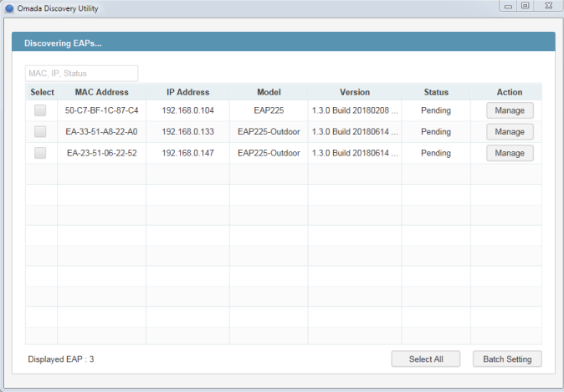
Task: Click Pending status of 192.168.0.133
Action: coord(436,131)
